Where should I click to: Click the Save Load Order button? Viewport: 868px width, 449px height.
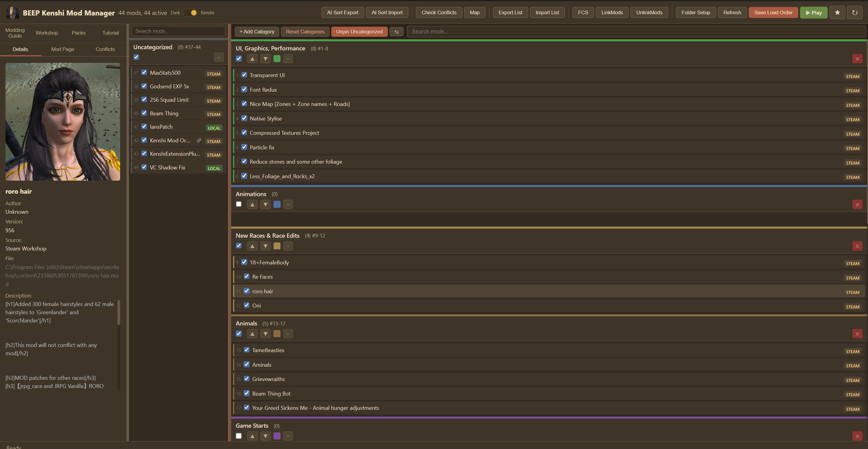[x=773, y=12]
